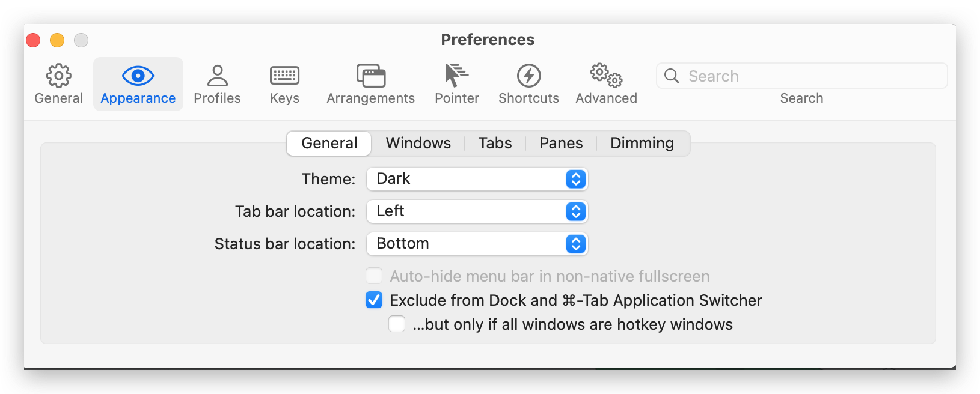Select the Panes segment
The width and height of the screenshot is (980, 394).
(x=560, y=143)
